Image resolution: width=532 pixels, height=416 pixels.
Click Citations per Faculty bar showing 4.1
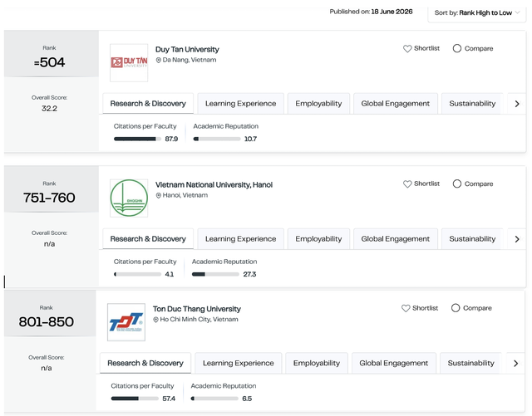click(x=137, y=274)
